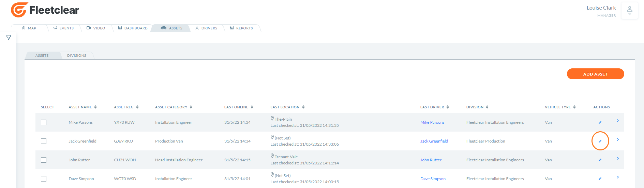Sort by Asset Name column arrows
Screen dimensions: 644x188
coord(95,107)
